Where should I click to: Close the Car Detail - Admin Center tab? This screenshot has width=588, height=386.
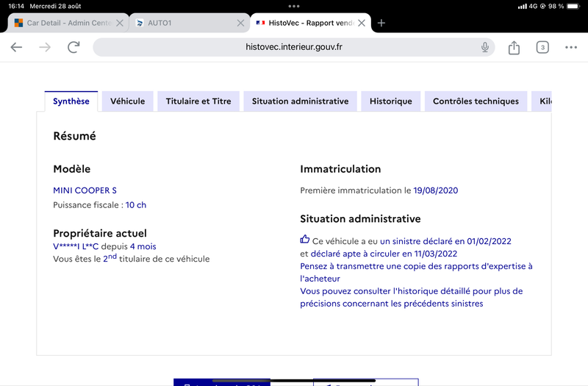tap(120, 23)
